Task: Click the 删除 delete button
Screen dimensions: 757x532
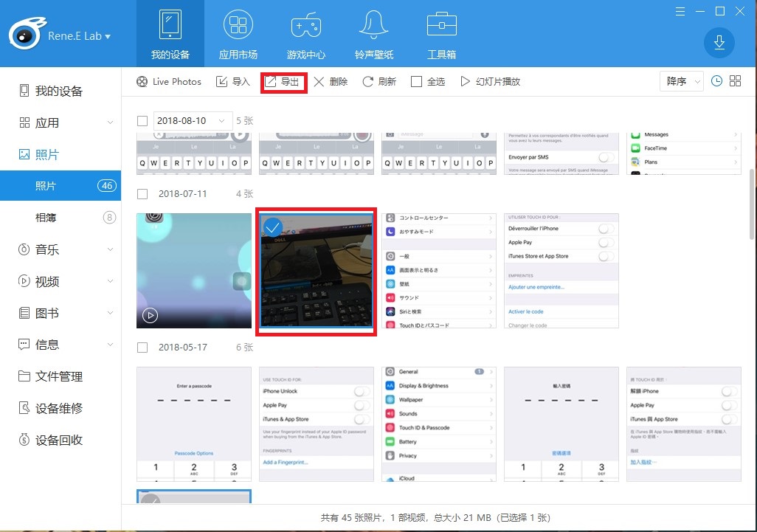Action: (x=331, y=82)
